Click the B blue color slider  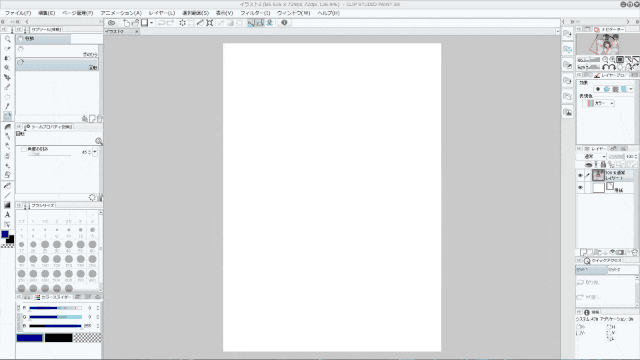click(x=55, y=326)
